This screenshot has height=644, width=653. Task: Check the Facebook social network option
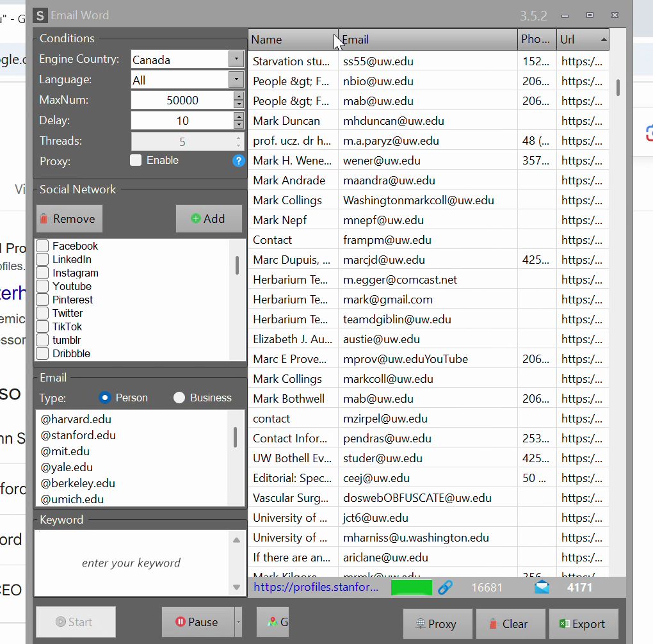pyautogui.click(x=42, y=246)
